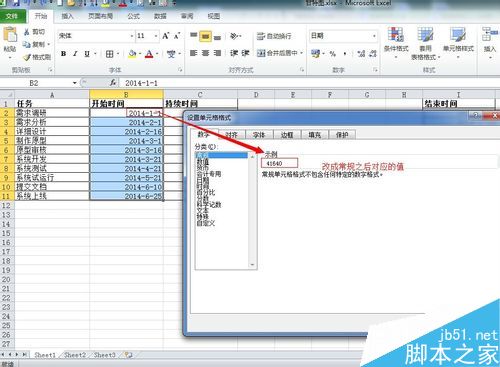
Task: Select 会计专用 in the category list
Action: pyautogui.click(x=209, y=174)
